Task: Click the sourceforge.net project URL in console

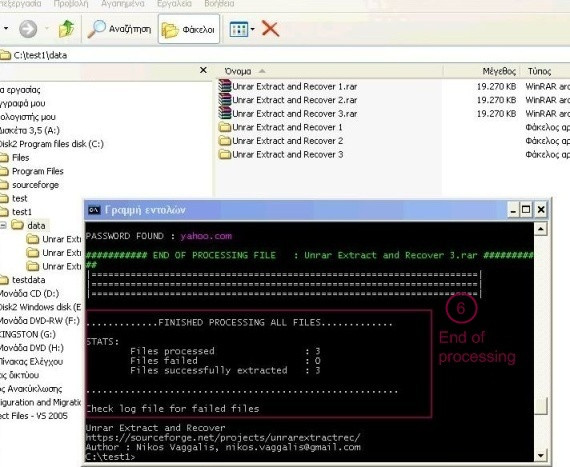Action: tap(223, 438)
